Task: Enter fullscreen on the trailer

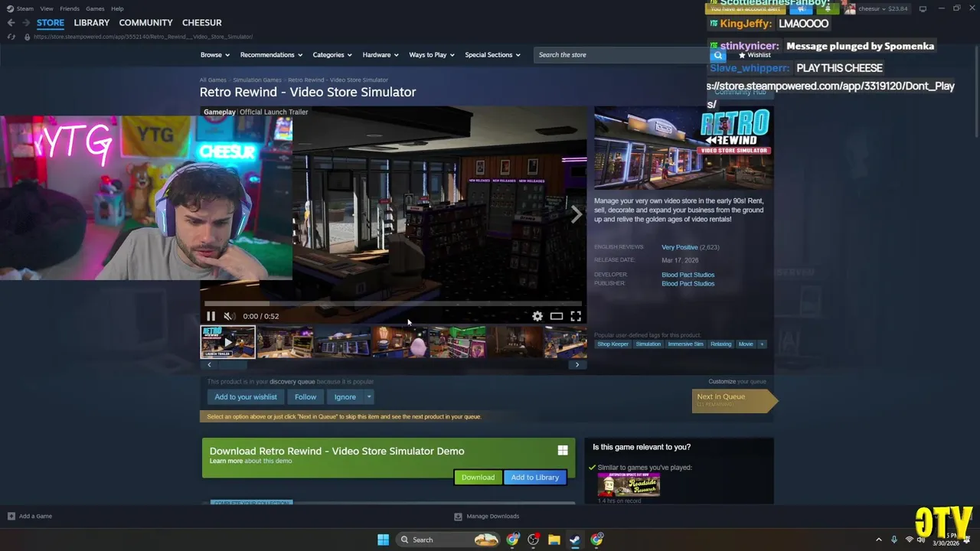Action: click(x=576, y=316)
